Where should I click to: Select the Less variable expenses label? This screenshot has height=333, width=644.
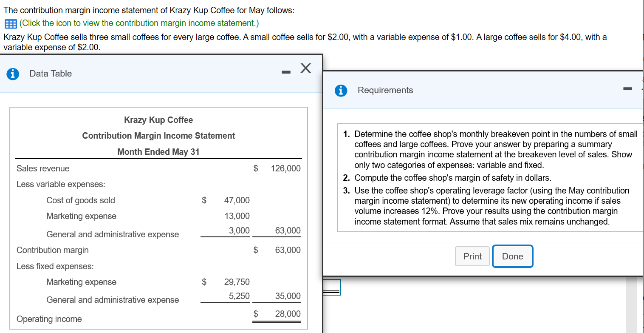(x=61, y=184)
